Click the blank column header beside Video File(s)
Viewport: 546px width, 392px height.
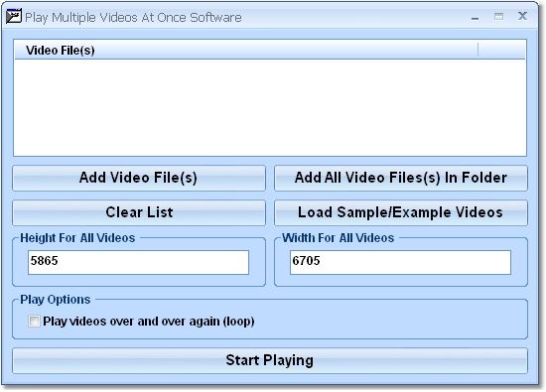[501, 50]
